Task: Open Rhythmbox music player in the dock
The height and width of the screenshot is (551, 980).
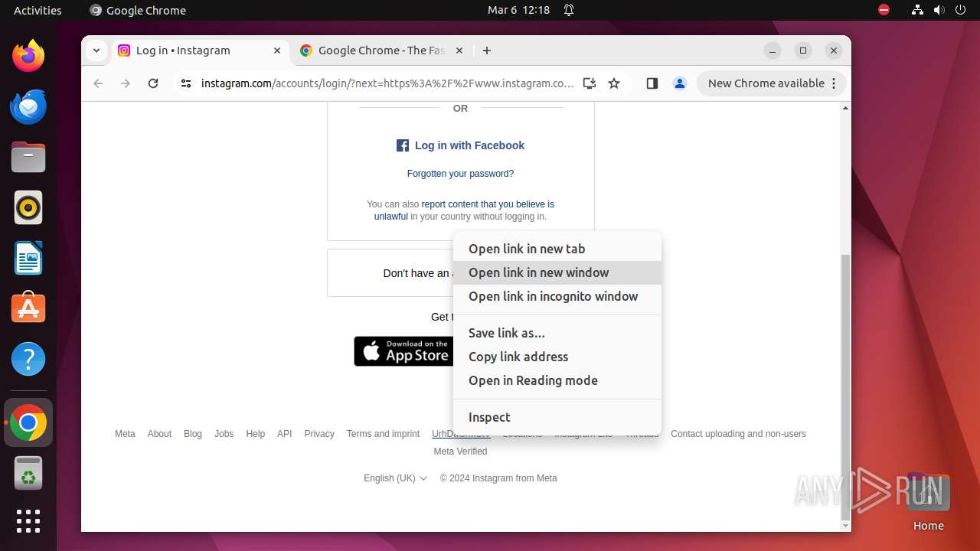Action: (28, 207)
